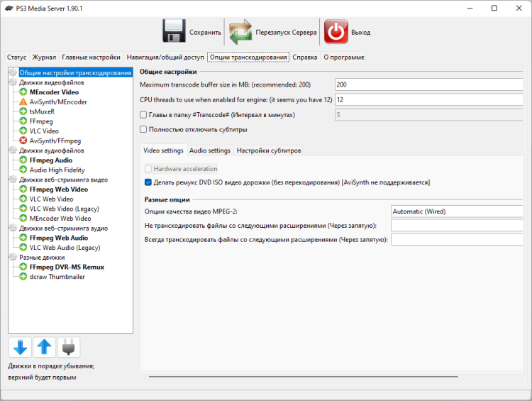This screenshot has height=401, width=532.
Task: Open the Статус tab
Action: point(16,57)
